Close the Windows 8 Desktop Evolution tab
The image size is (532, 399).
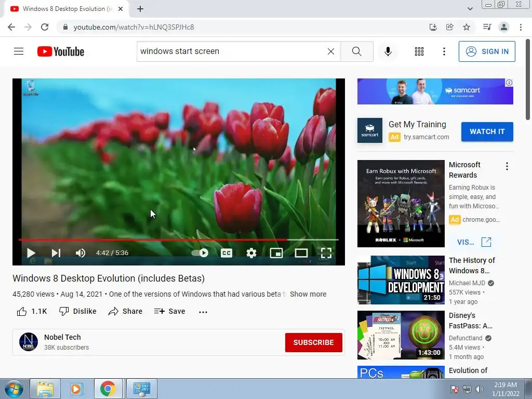click(x=121, y=9)
